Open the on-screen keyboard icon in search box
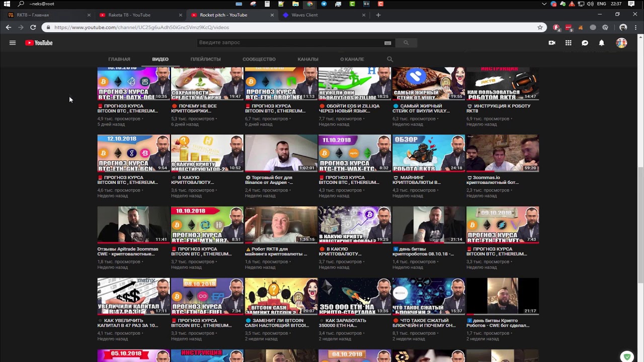 (x=387, y=43)
